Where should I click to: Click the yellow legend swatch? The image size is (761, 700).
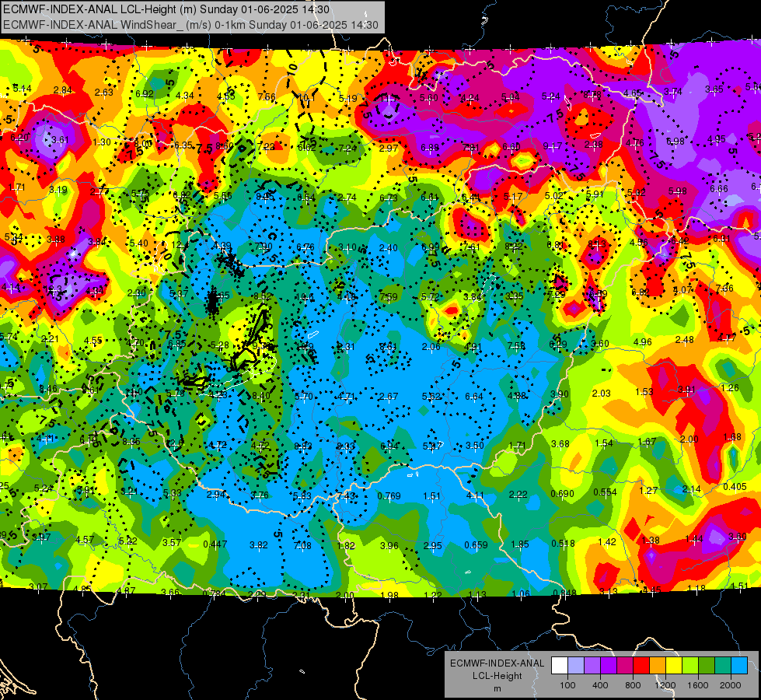(x=674, y=666)
